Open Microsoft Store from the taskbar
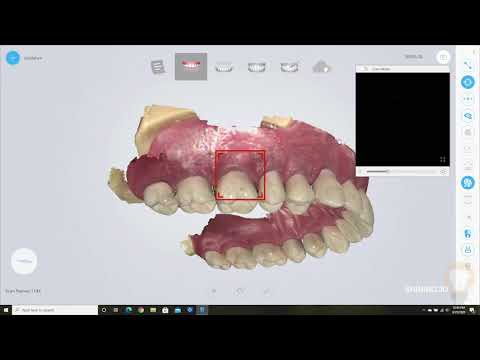Image resolution: width=480 pixels, height=360 pixels. pyautogui.click(x=165, y=310)
